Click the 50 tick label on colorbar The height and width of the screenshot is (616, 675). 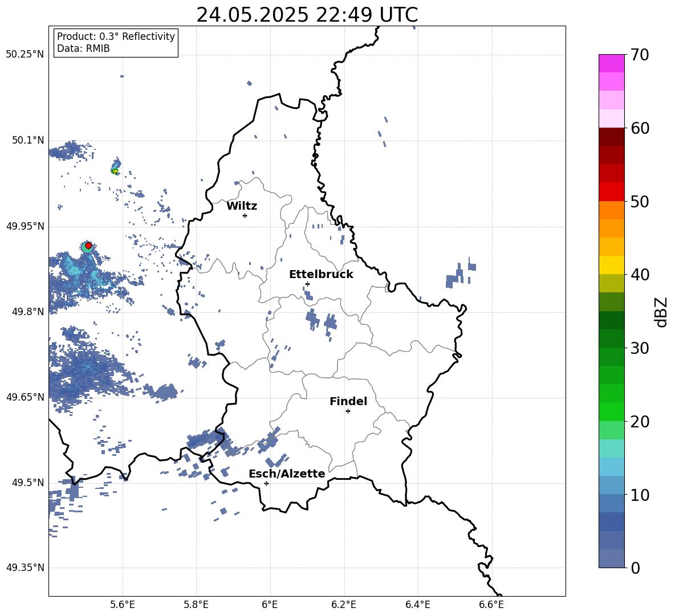(x=640, y=201)
